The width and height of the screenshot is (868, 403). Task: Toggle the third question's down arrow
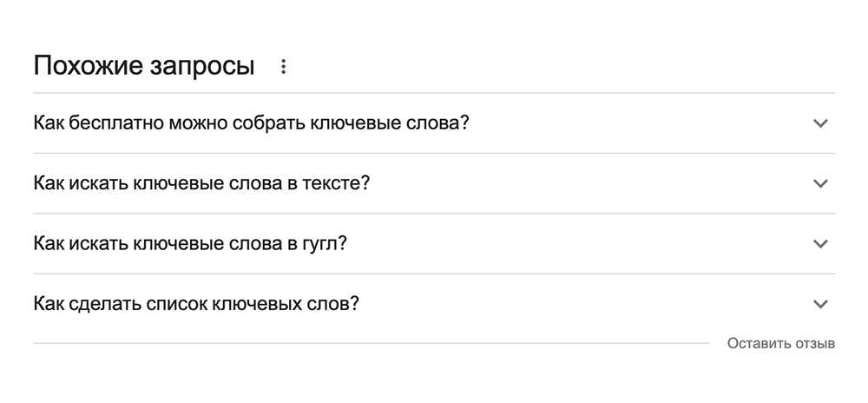click(820, 244)
